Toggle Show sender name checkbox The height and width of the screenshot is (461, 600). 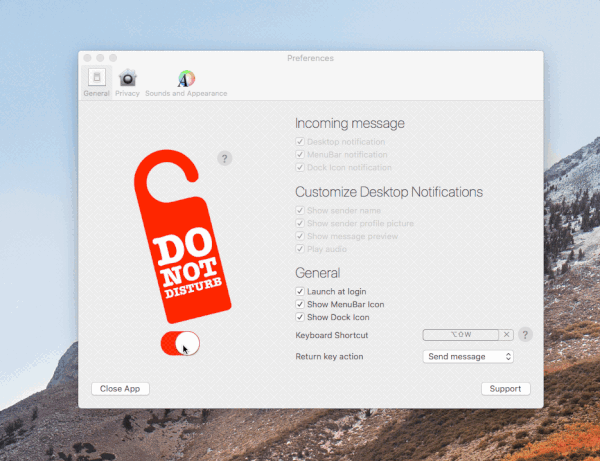(300, 210)
